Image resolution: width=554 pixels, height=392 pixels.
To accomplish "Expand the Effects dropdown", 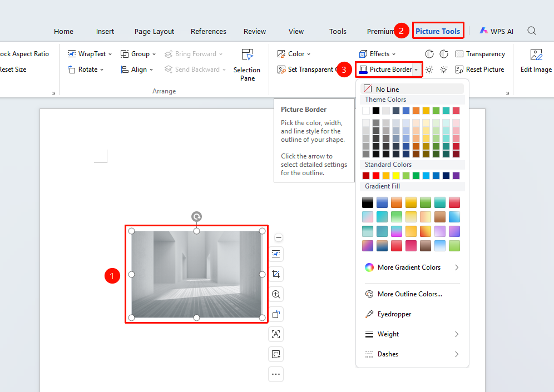I will coord(377,54).
